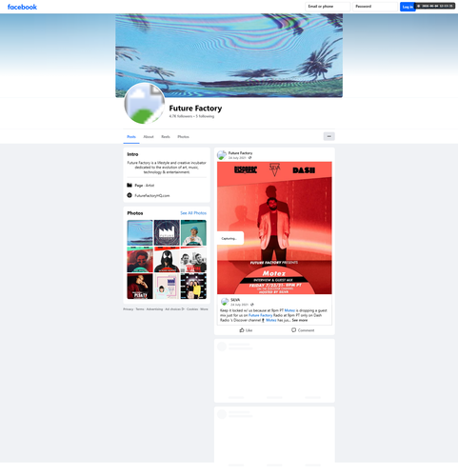Click the Privacy footer link
Image resolution: width=458 pixels, height=476 pixels.
tap(129, 309)
